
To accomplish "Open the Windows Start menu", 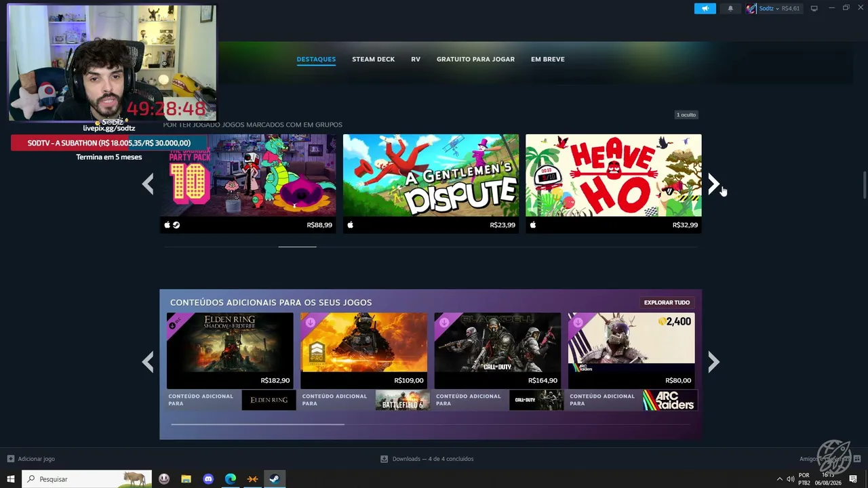I will 11,479.
